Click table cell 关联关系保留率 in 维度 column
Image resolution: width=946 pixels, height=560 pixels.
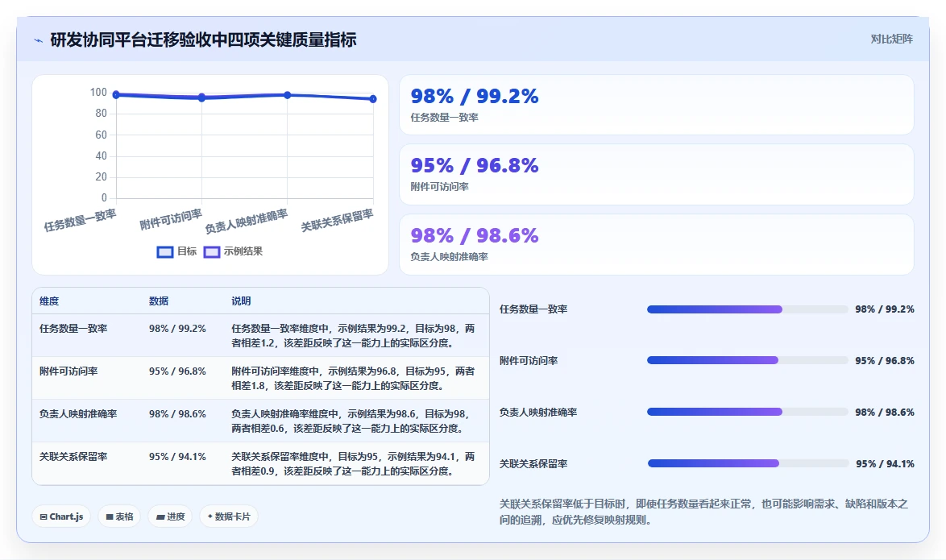pos(73,457)
